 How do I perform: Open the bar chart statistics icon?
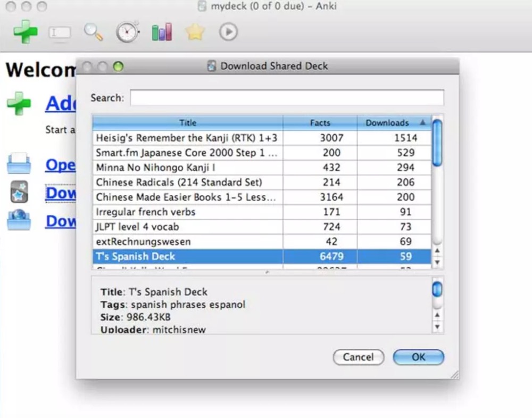162,32
